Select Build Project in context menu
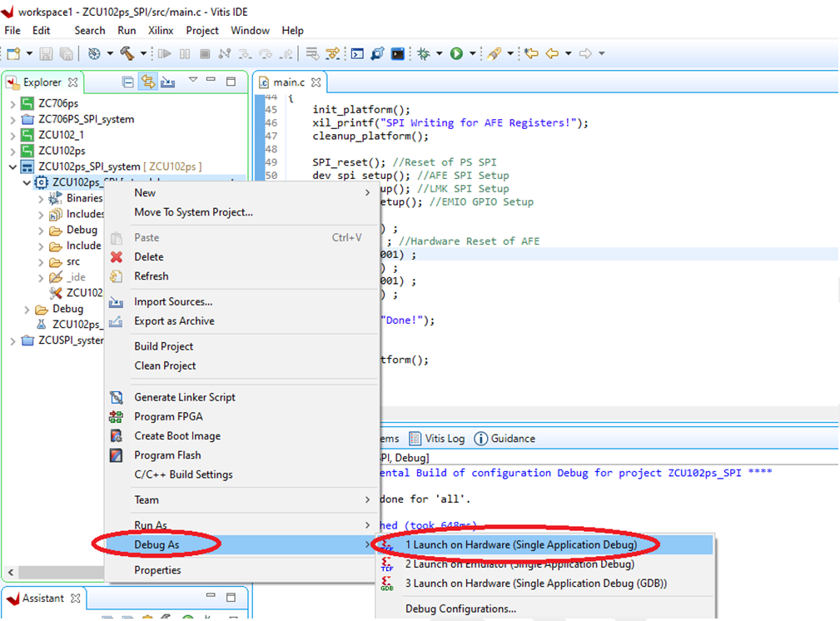This screenshot has height=621, width=840. (x=163, y=346)
